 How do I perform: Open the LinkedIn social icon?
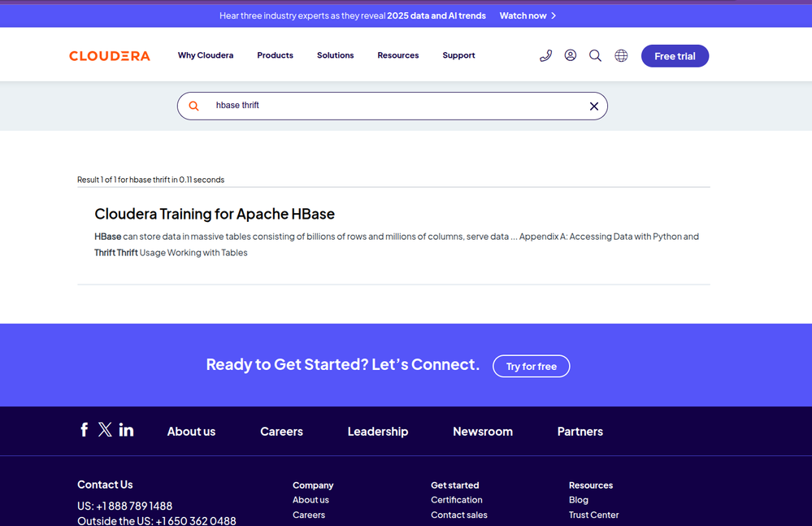[126, 430]
